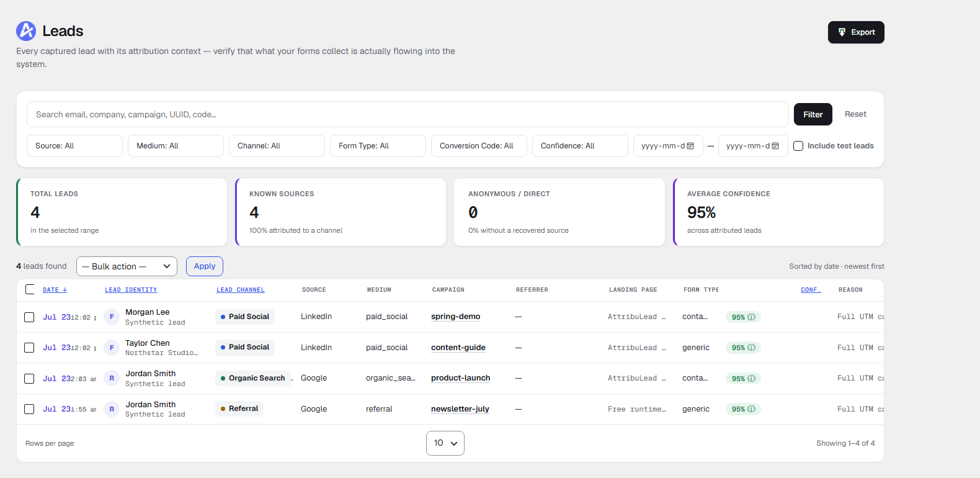Select the checkbox for the product-launch lead row
980x478 pixels.
(x=29, y=379)
